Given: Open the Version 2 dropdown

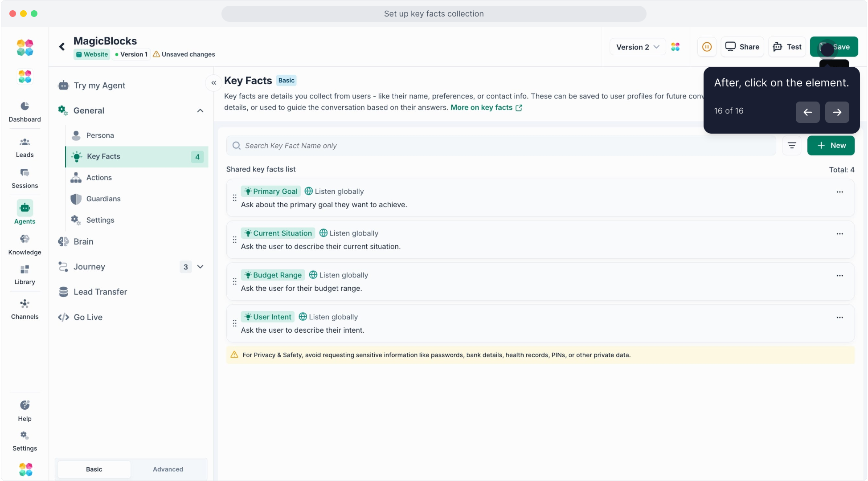Looking at the screenshot, I should pos(637,47).
